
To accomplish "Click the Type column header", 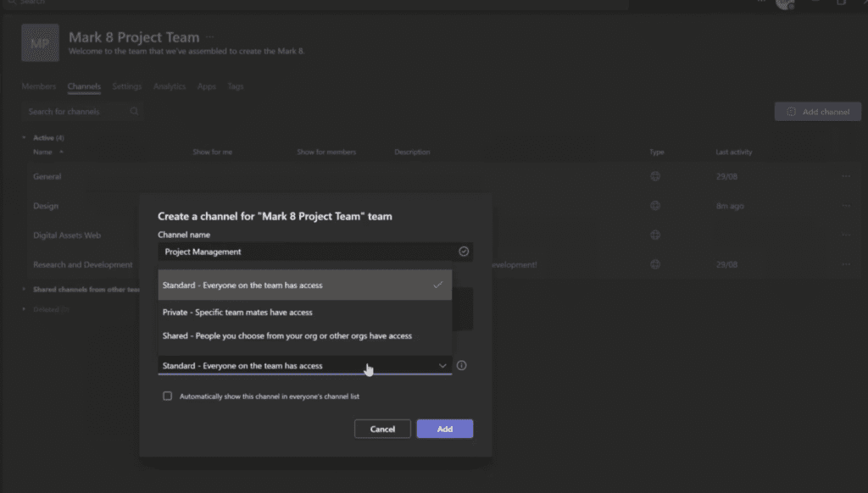I will point(657,152).
